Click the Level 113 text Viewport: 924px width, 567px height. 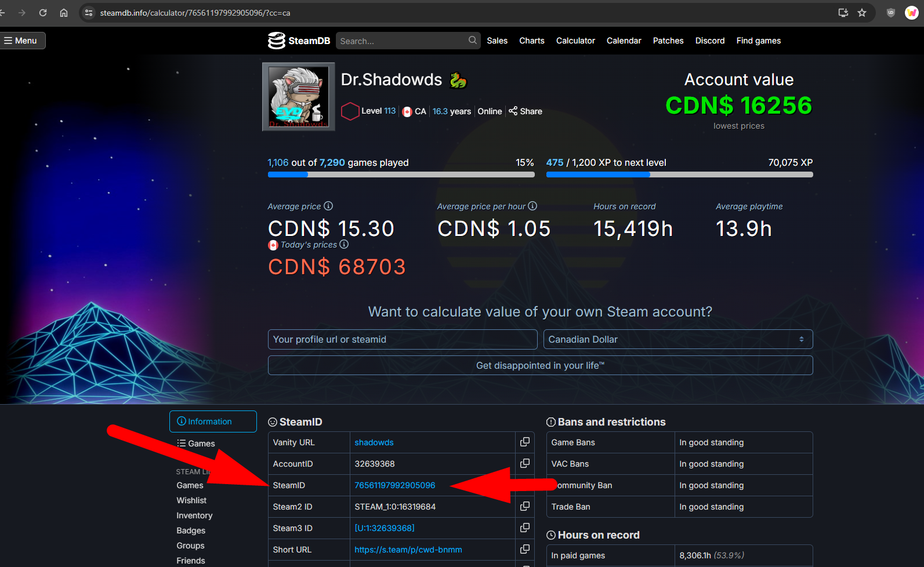378,111
